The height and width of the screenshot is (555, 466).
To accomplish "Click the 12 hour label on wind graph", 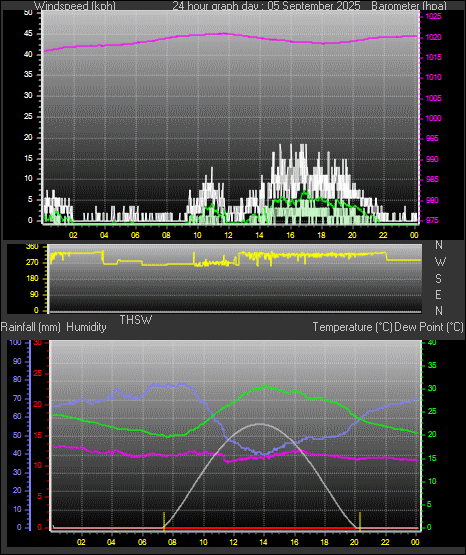I will (x=228, y=235).
